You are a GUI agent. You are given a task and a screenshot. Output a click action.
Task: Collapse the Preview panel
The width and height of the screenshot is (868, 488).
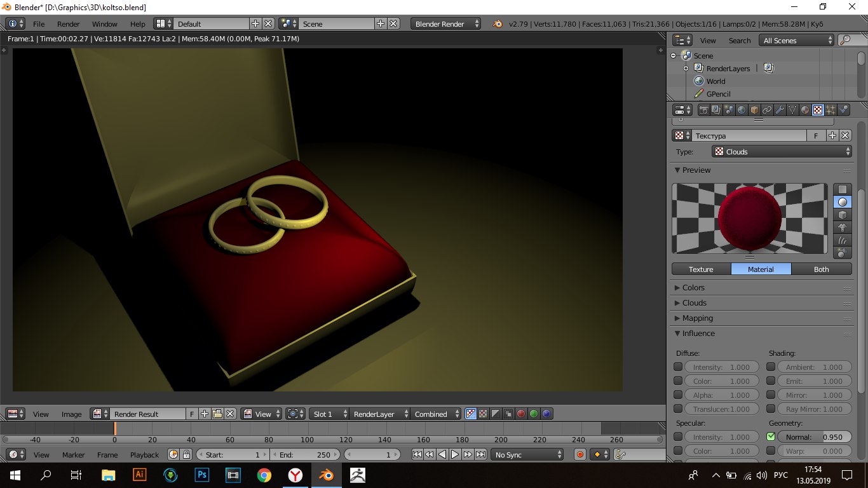click(x=696, y=170)
